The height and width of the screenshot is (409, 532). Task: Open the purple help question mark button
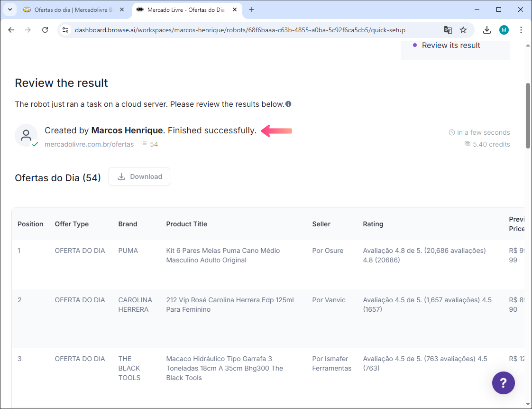(503, 383)
